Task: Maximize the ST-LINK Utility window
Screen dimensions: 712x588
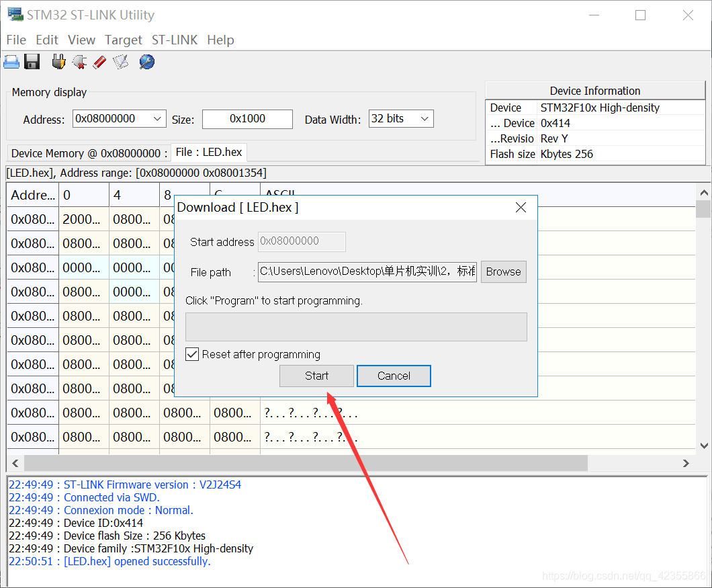Action: coord(640,15)
